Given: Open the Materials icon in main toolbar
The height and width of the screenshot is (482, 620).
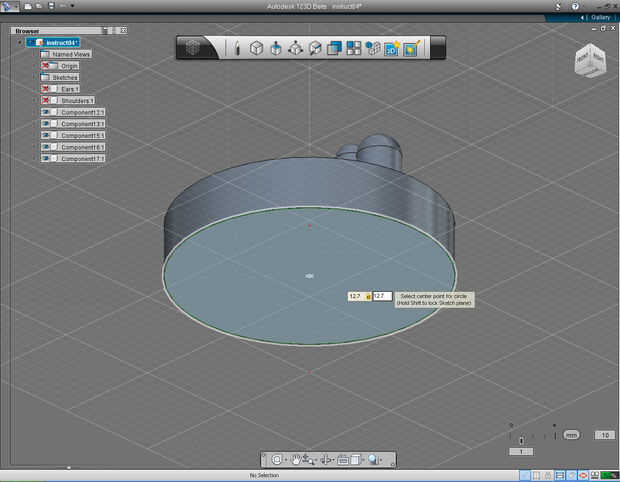Looking at the screenshot, I should (410, 48).
